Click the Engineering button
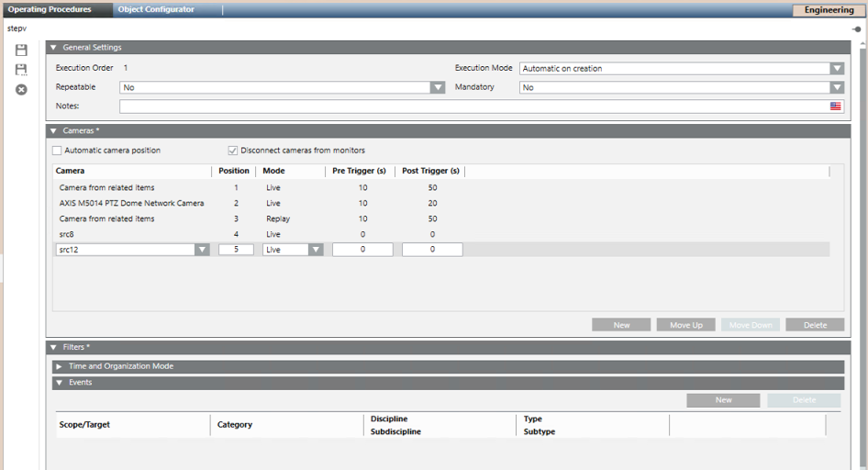The height and width of the screenshot is (470, 868). coord(828,10)
